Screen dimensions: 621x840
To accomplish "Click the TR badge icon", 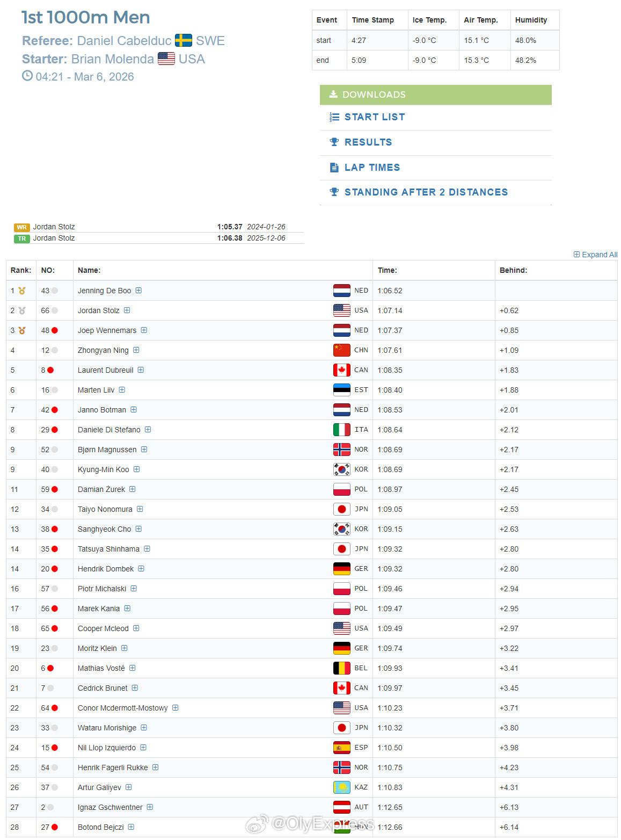I will pyautogui.click(x=22, y=238).
